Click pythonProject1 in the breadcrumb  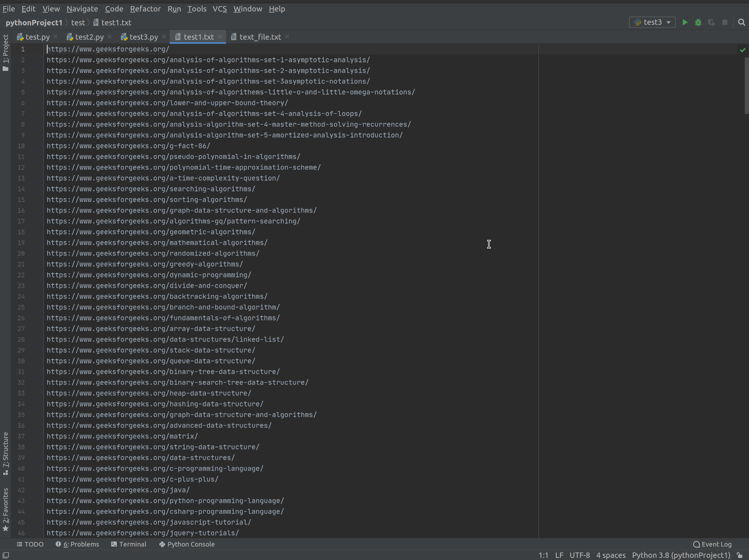[34, 23]
